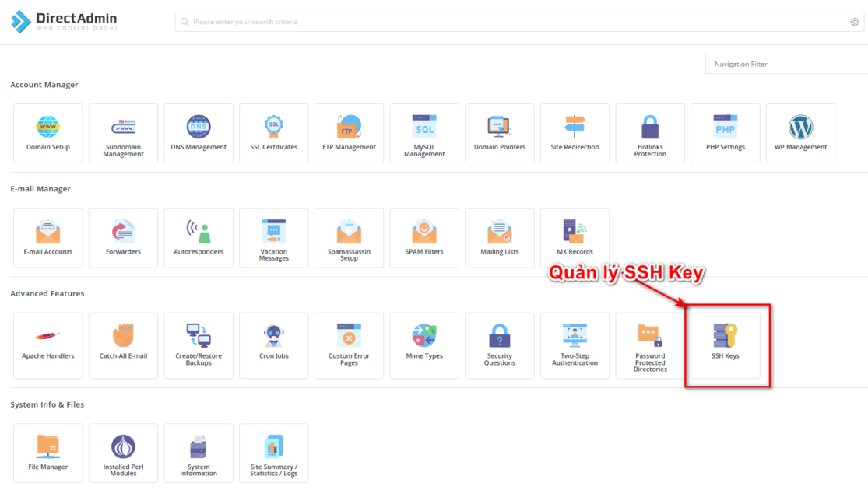Screen dimensions: 868x490
Task: Open WP Management
Action: click(x=801, y=133)
